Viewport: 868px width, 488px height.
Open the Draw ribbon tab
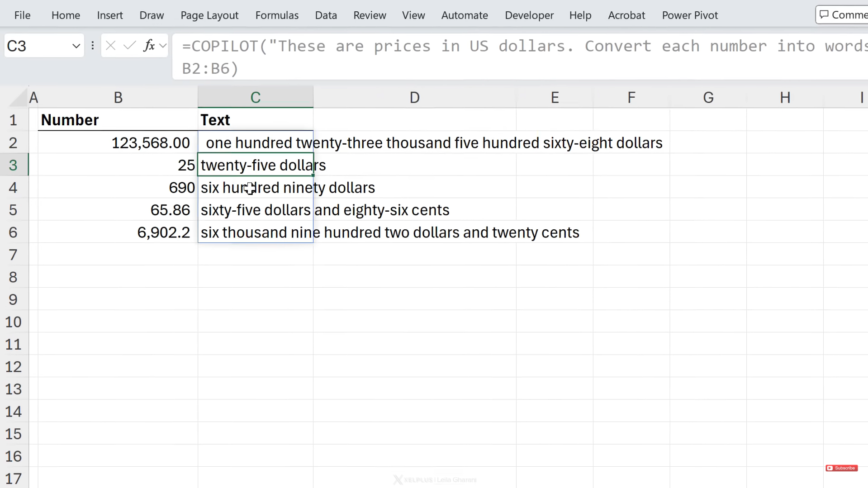pyautogui.click(x=152, y=15)
